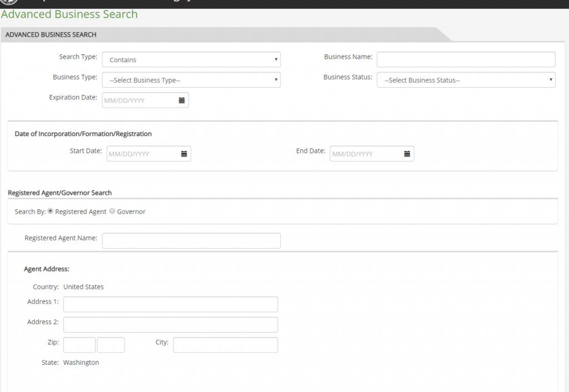Select the Governor radio button
The width and height of the screenshot is (569, 392).
[112, 211]
